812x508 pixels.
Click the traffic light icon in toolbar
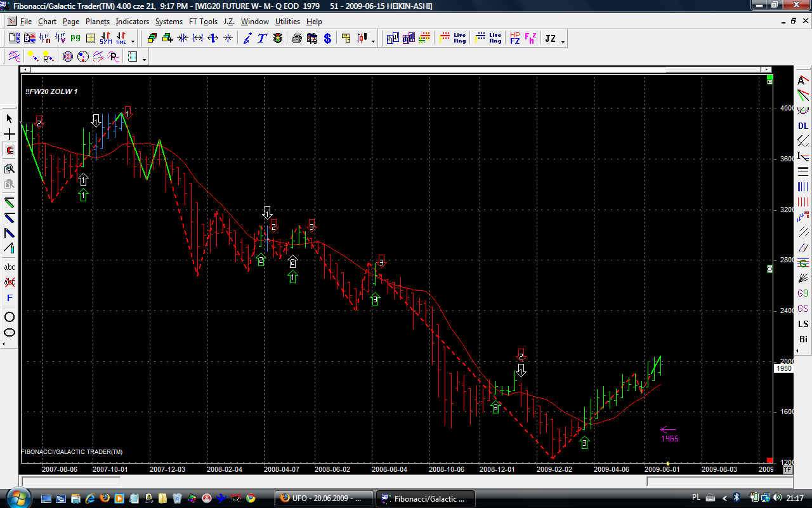[x=278, y=39]
